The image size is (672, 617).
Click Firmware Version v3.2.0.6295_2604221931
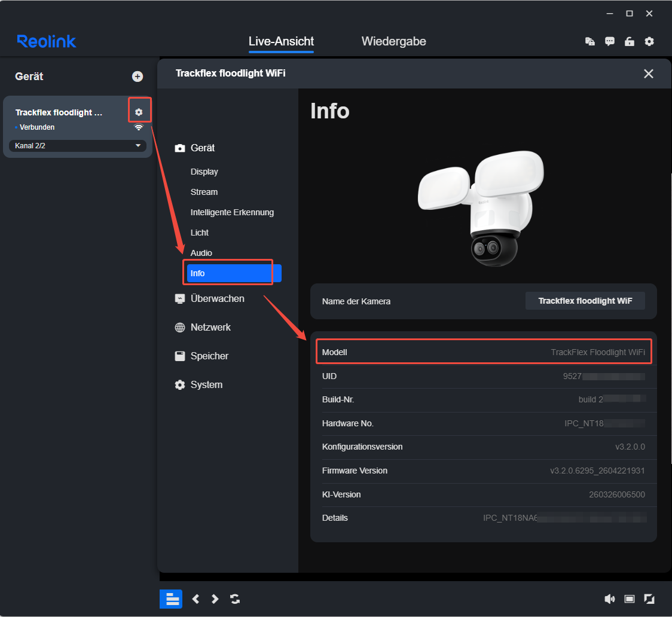point(597,471)
